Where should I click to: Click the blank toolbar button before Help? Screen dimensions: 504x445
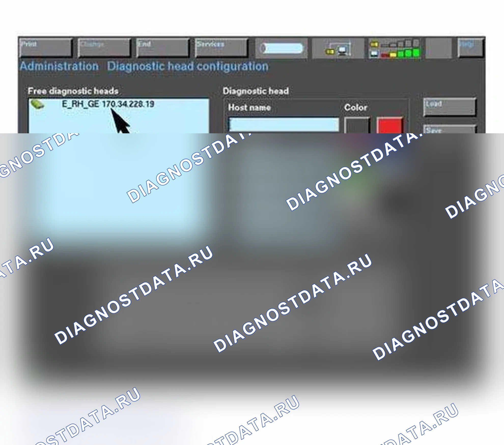coord(439,48)
